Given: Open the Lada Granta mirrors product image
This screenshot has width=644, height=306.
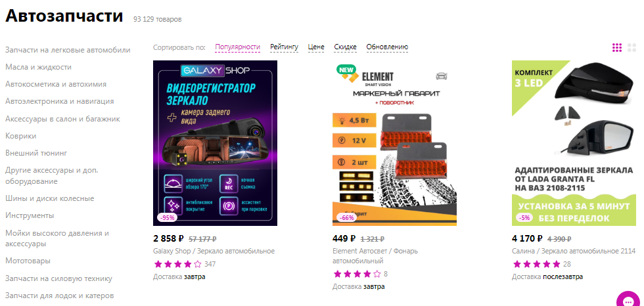Looking at the screenshot, I should click(574, 143).
